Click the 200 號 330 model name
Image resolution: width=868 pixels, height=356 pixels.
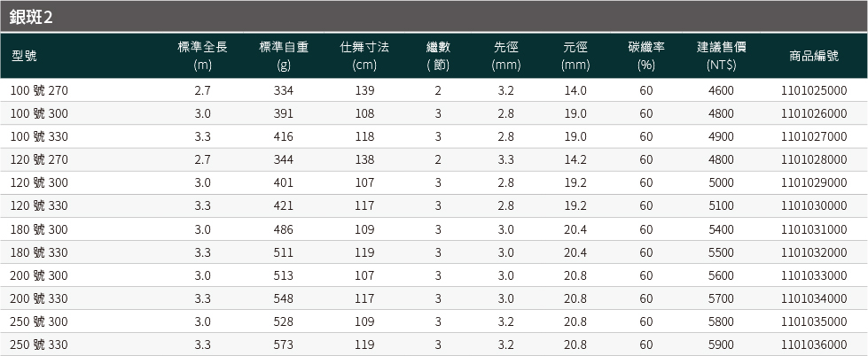point(39,298)
